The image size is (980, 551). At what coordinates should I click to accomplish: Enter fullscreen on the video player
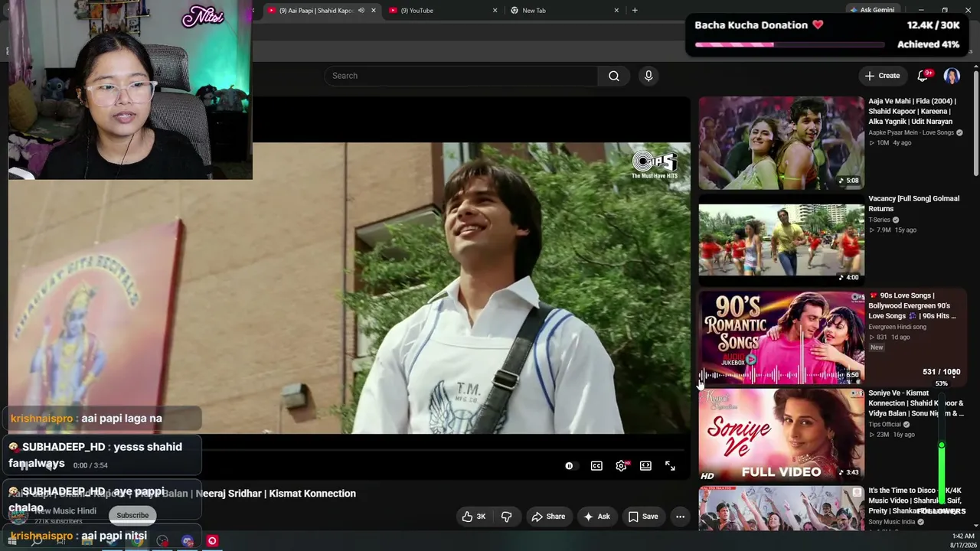point(670,466)
